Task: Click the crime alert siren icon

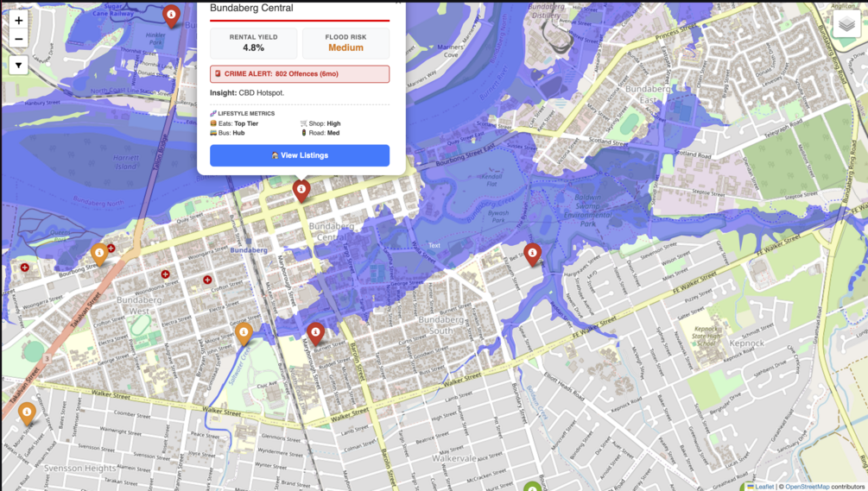Action: click(x=218, y=73)
